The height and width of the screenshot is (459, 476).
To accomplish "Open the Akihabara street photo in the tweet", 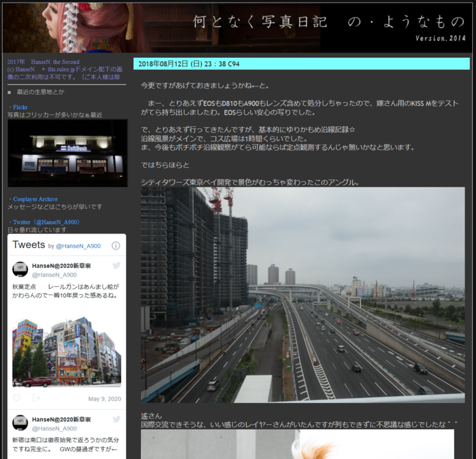I will pos(67,352).
